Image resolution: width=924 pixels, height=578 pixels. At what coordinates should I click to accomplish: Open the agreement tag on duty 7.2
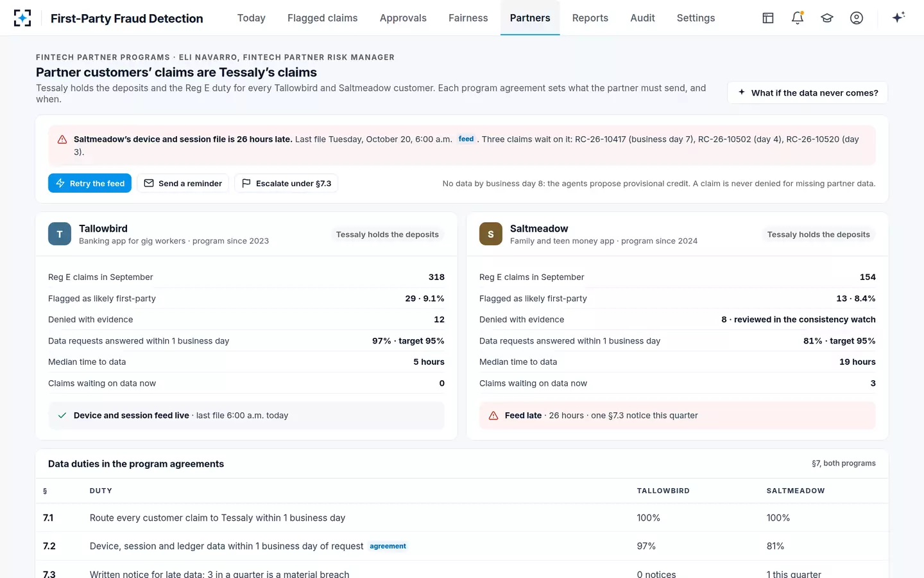388,546
